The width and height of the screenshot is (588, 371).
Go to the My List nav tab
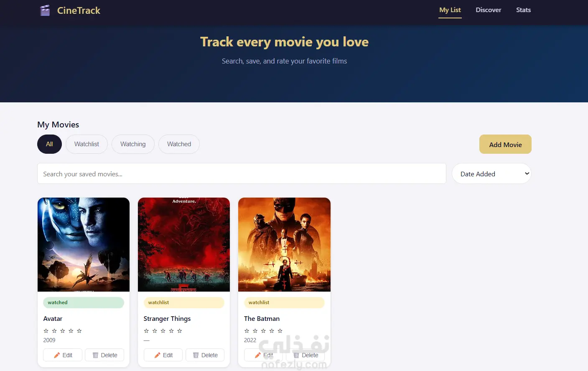click(450, 10)
